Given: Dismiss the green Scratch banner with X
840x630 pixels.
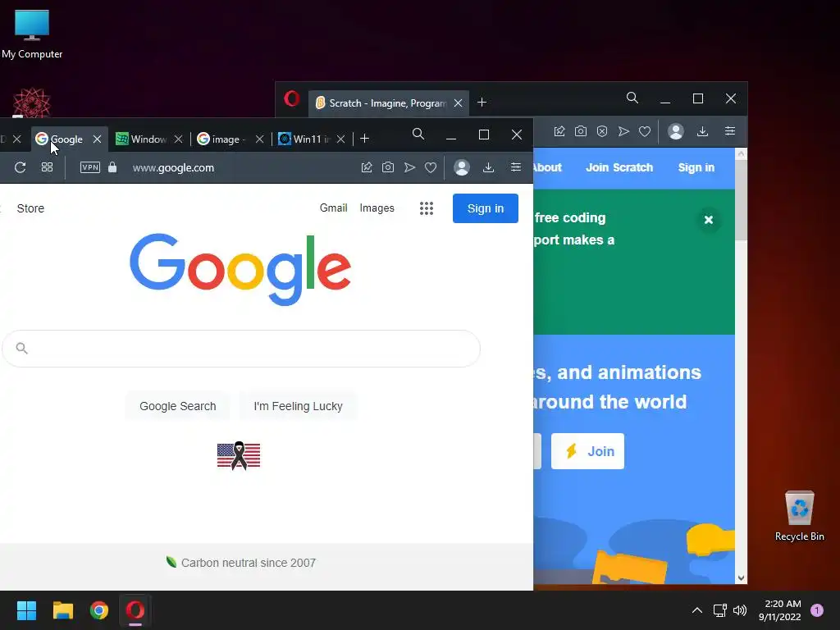Looking at the screenshot, I should tap(708, 220).
